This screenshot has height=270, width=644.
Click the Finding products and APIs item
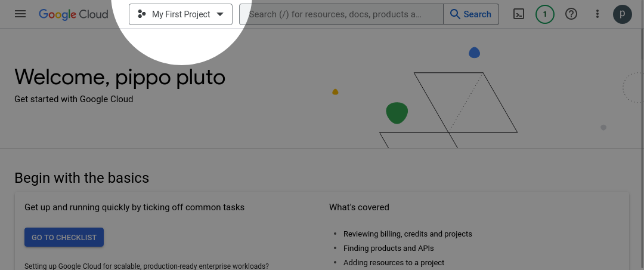389,248
